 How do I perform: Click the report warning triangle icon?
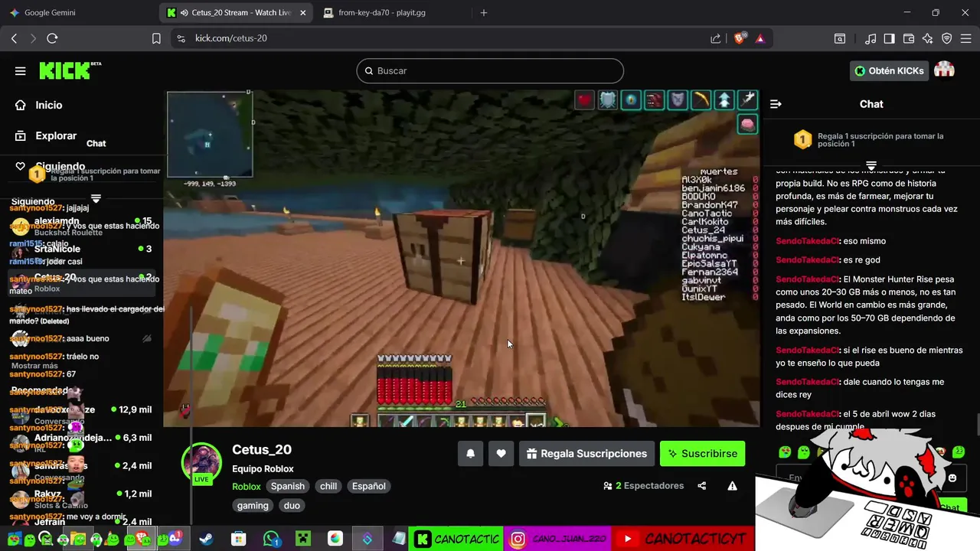[732, 486]
